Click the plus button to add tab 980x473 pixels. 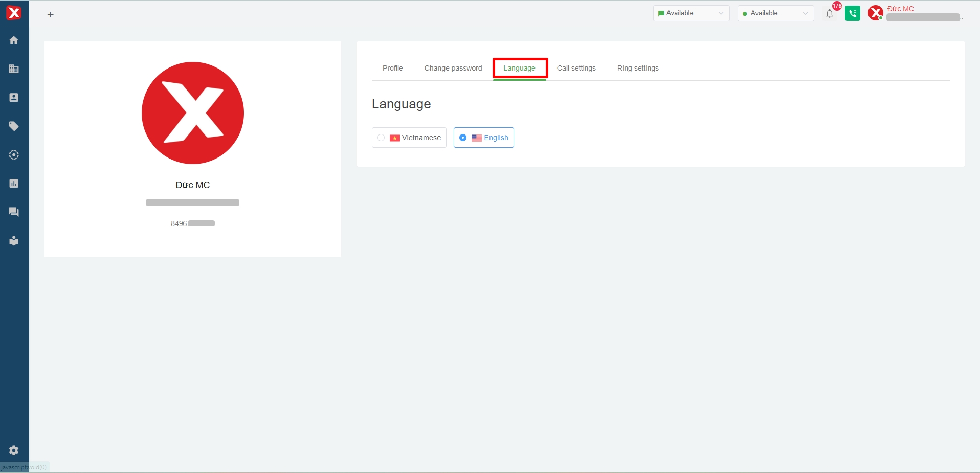point(51,15)
